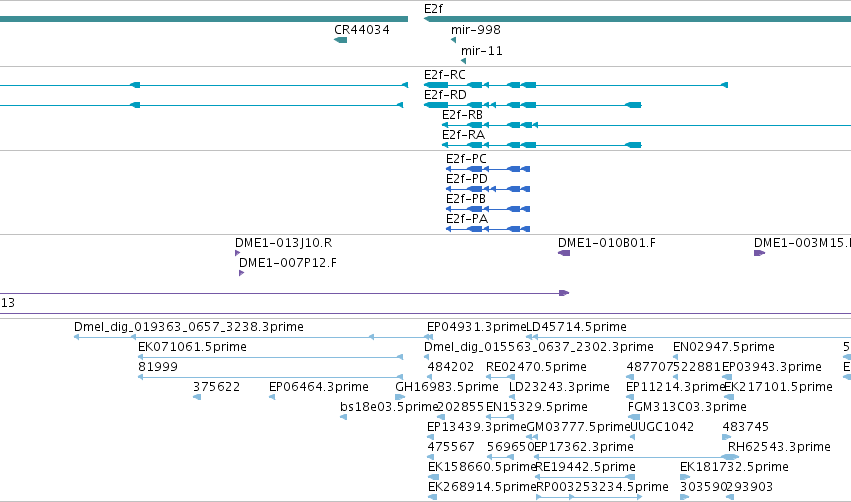This screenshot has width=851, height=502.
Task: Select the UUGC1042 label
Action: tap(662, 428)
